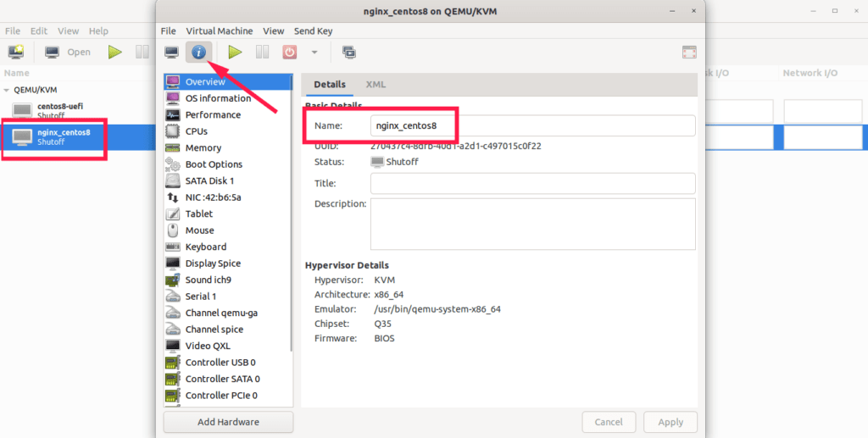Select OS information in hardware list
The image size is (868, 438).
pyautogui.click(x=228, y=98)
